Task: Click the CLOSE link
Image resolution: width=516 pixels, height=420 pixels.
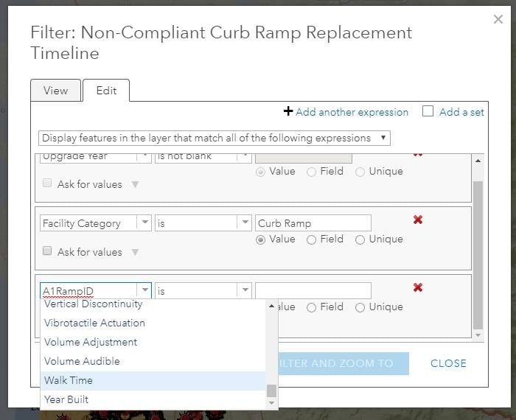Action: pos(448,363)
